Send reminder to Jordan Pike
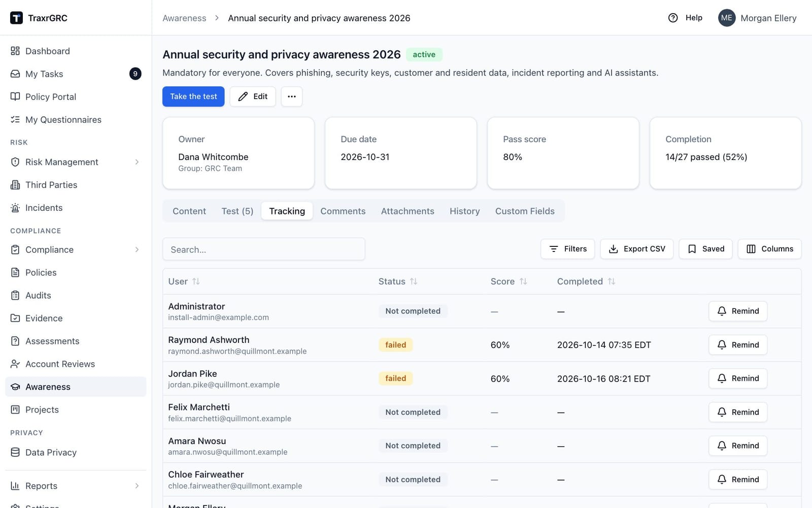This screenshot has width=812, height=508. [738, 378]
